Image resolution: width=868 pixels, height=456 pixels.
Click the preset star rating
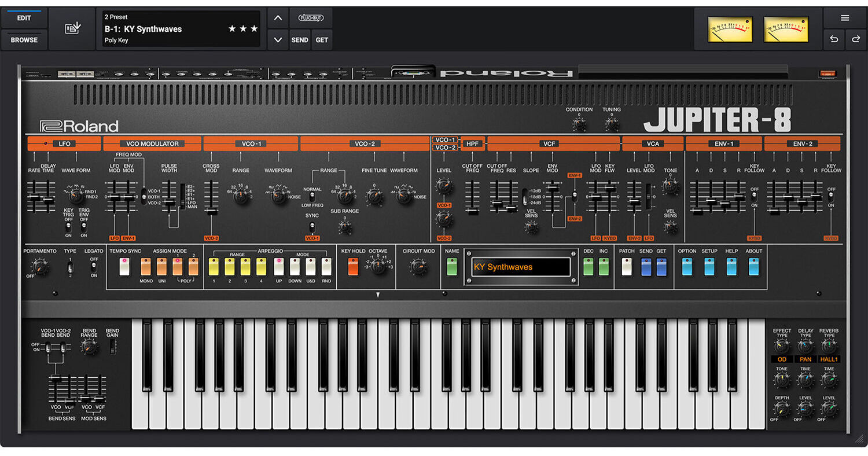click(243, 28)
